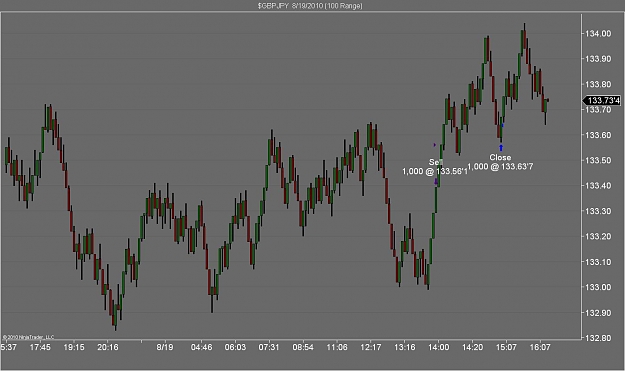625x371 pixels.
Task: Click the 04:46 time axis label
Action: coord(201,347)
